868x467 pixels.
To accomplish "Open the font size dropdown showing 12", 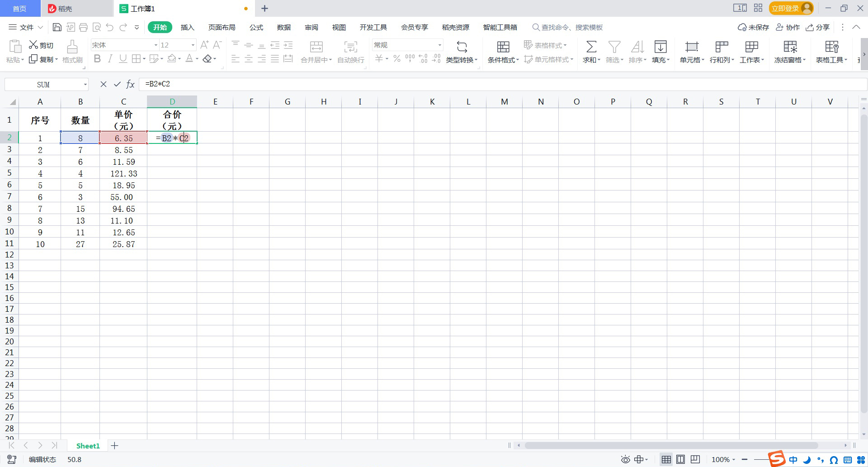I will [193, 45].
